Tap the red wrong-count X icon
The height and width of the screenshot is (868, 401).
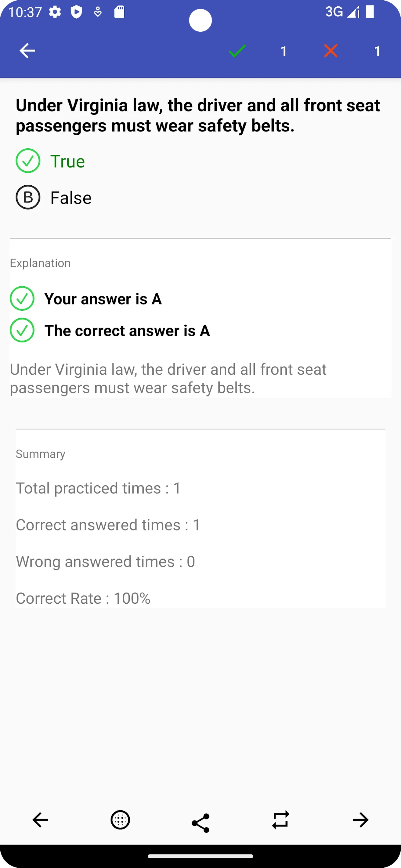[331, 51]
